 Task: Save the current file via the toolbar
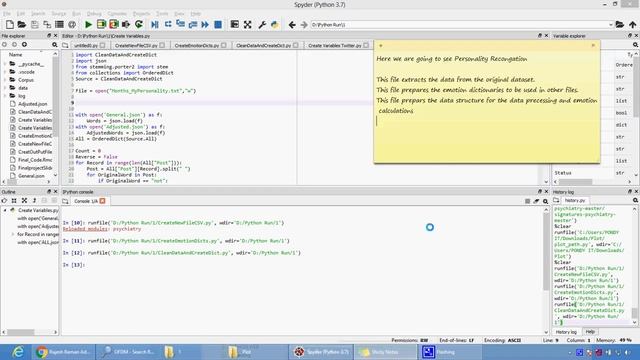point(35,24)
